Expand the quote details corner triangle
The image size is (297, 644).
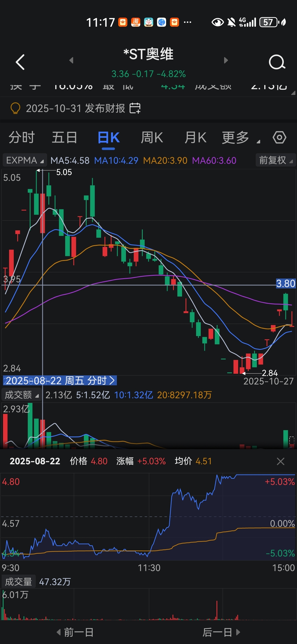click(293, 93)
